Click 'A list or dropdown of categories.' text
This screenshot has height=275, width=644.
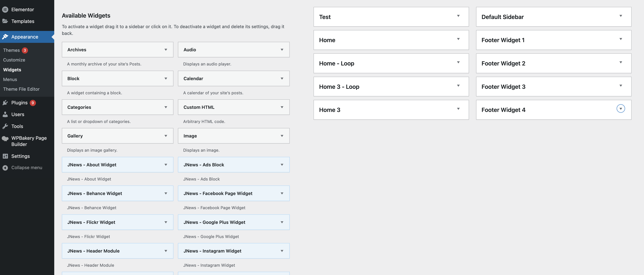point(99,121)
